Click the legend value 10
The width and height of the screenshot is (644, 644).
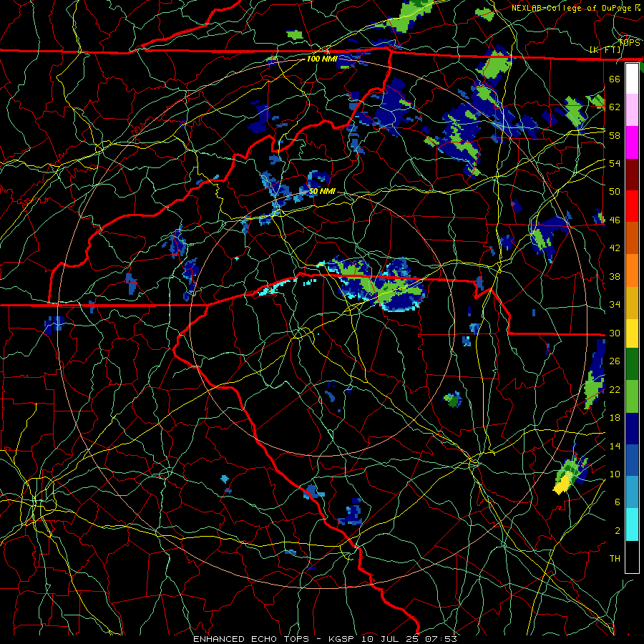click(x=615, y=474)
